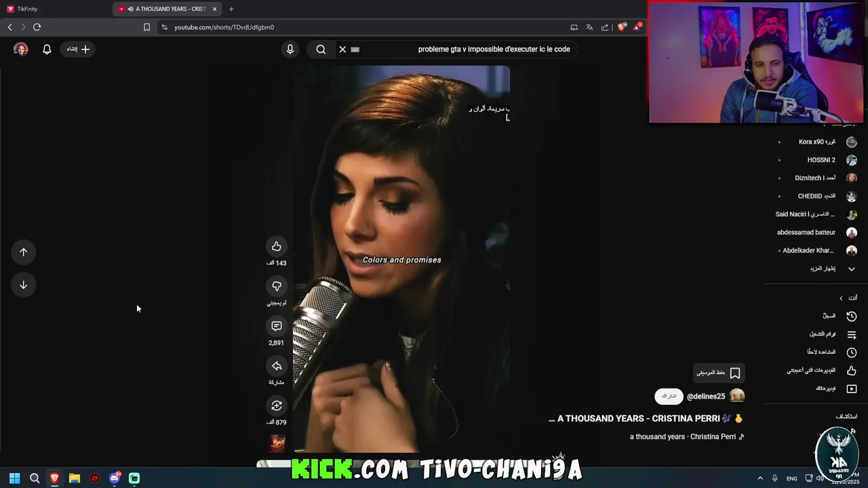Click the ENG language indicator
Image resolution: width=868 pixels, height=488 pixels.
pos(791,479)
